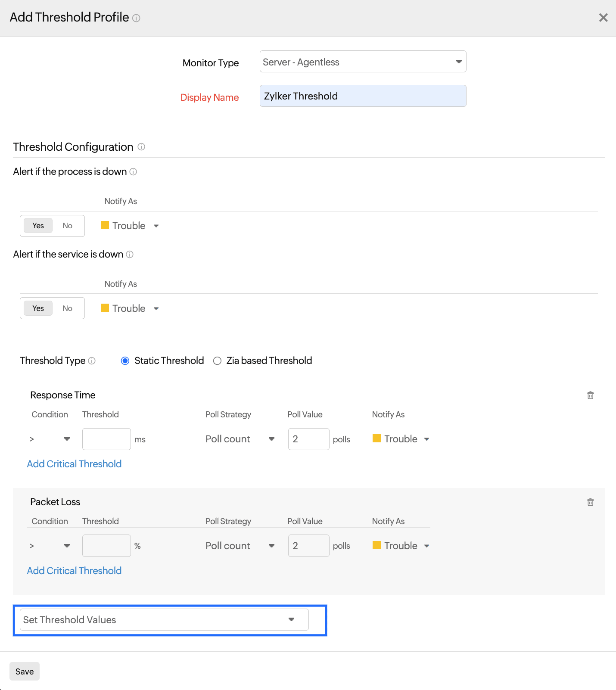Click Add Critical Threshold under Response Time
The image size is (616, 690).
tap(74, 464)
